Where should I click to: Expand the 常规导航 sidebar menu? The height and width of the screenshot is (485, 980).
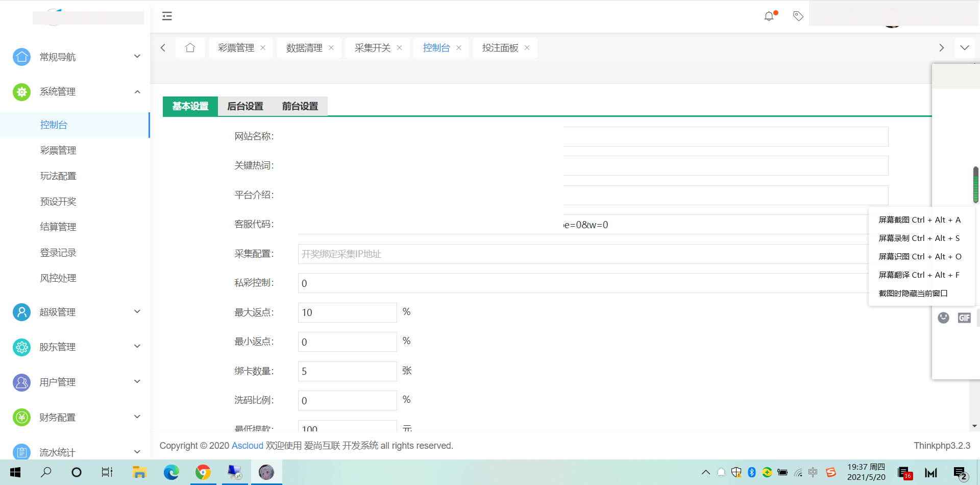point(77,57)
